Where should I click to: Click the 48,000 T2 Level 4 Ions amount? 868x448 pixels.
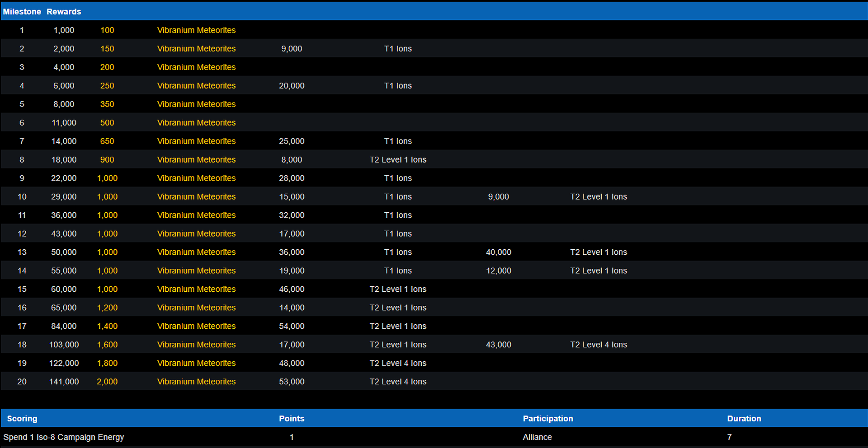292,364
